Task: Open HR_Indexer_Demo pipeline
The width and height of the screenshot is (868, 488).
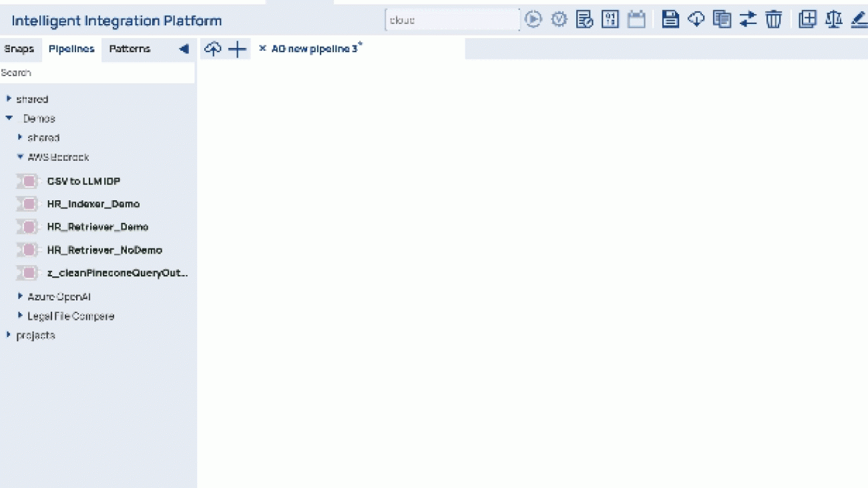Action: click(x=93, y=204)
